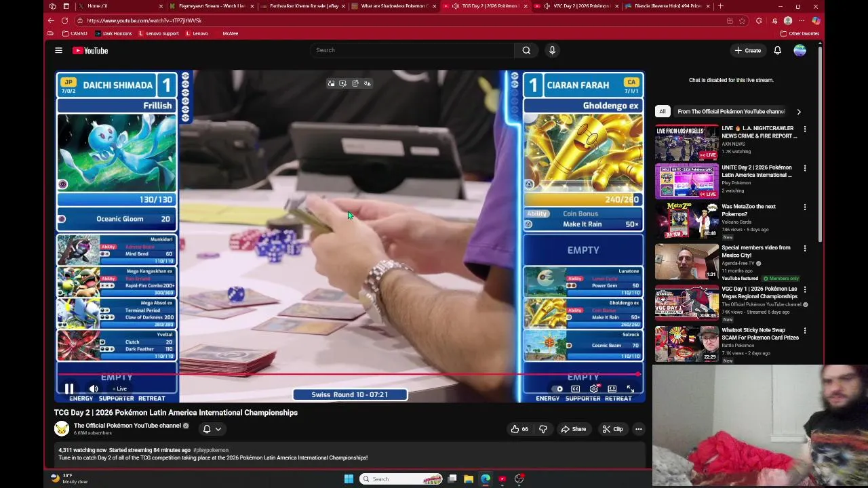Screen dimensions: 868x488
Task: Switch to the VGC Day 2 browser tab
Action: [x=576, y=6]
